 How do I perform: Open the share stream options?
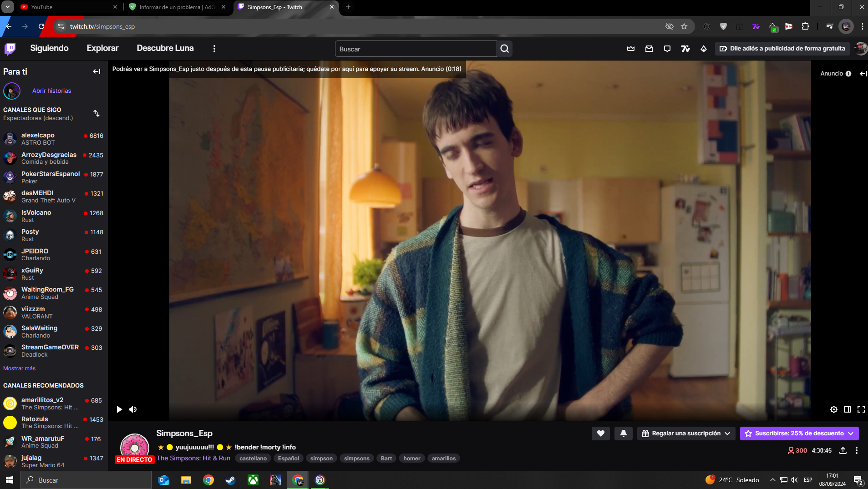click(843, 450)
